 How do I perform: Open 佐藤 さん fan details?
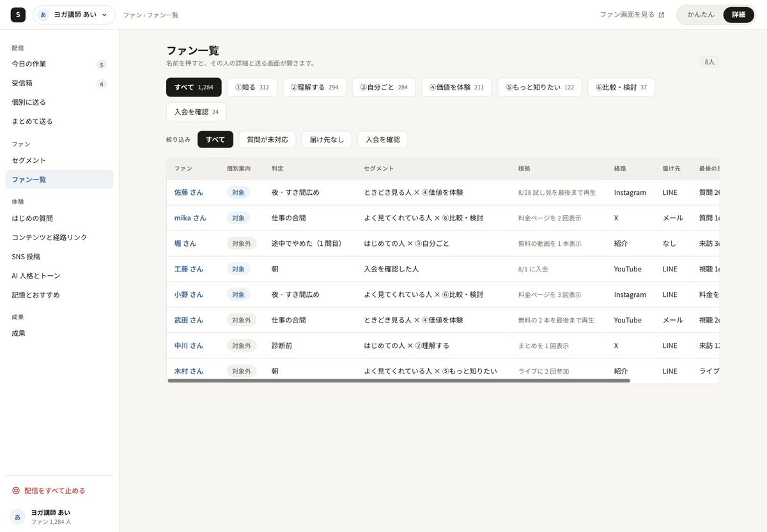(x=189, y=192)
